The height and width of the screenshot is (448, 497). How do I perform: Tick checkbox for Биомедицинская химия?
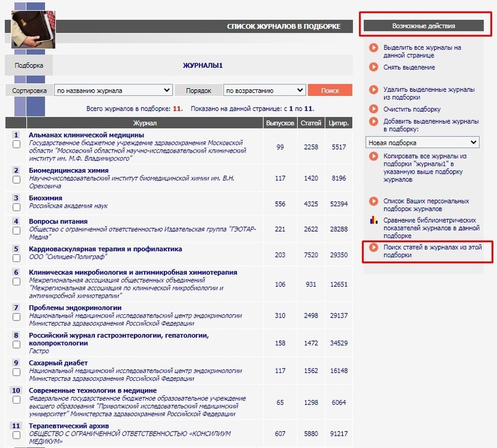point(17,180)
